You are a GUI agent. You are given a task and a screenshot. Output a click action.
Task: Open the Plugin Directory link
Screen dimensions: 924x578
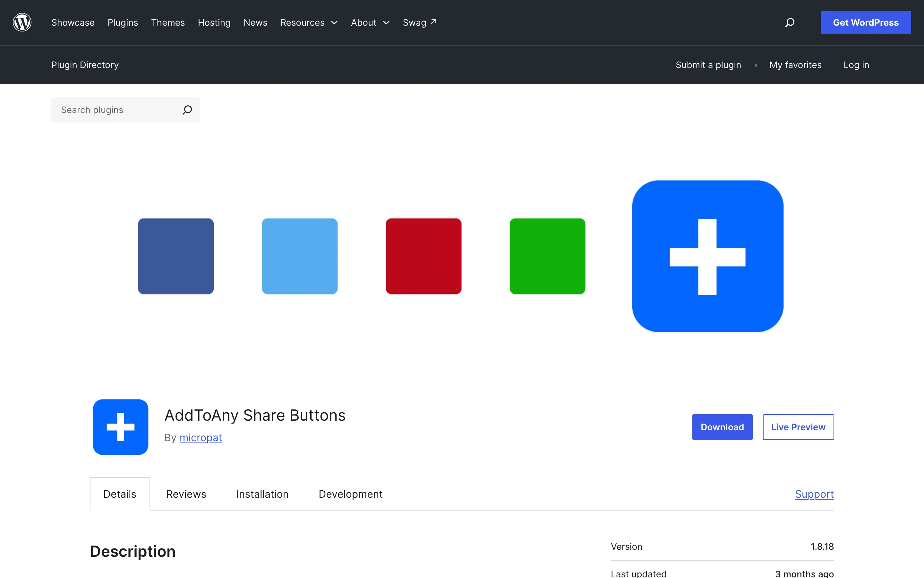point(85,65)
